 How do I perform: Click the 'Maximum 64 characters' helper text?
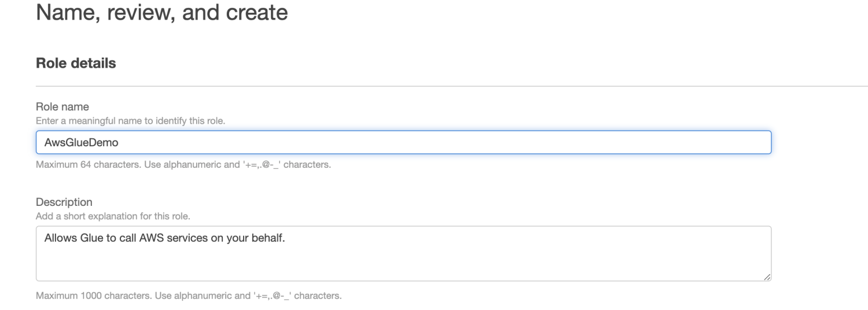pos(183,165)
